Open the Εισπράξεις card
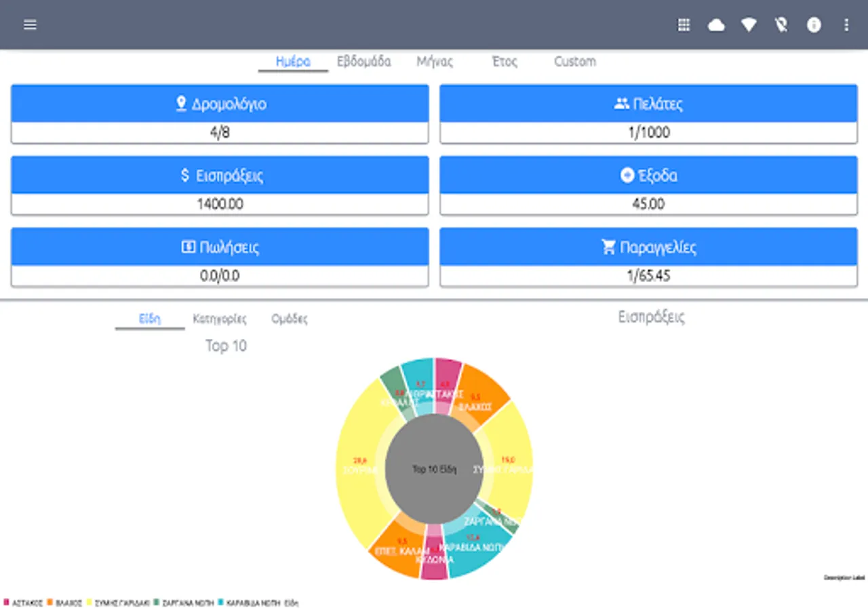 (220, 186)
